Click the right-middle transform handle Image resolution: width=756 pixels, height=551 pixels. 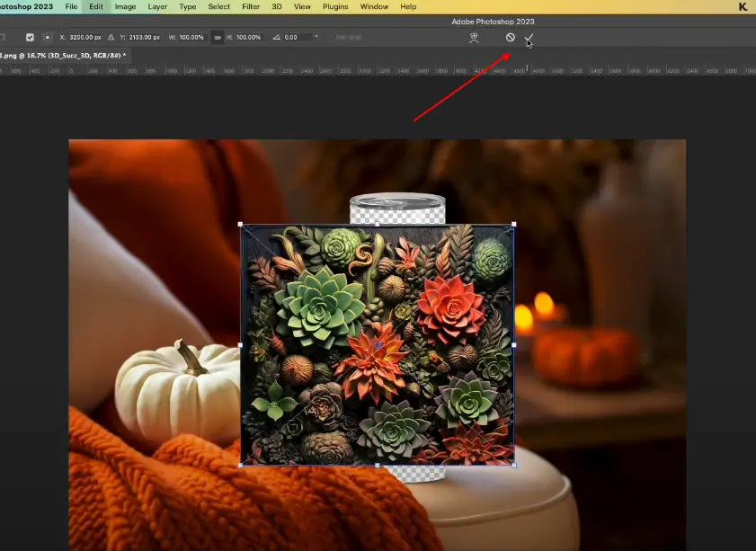pyautogui.click(x=513, y=344)
